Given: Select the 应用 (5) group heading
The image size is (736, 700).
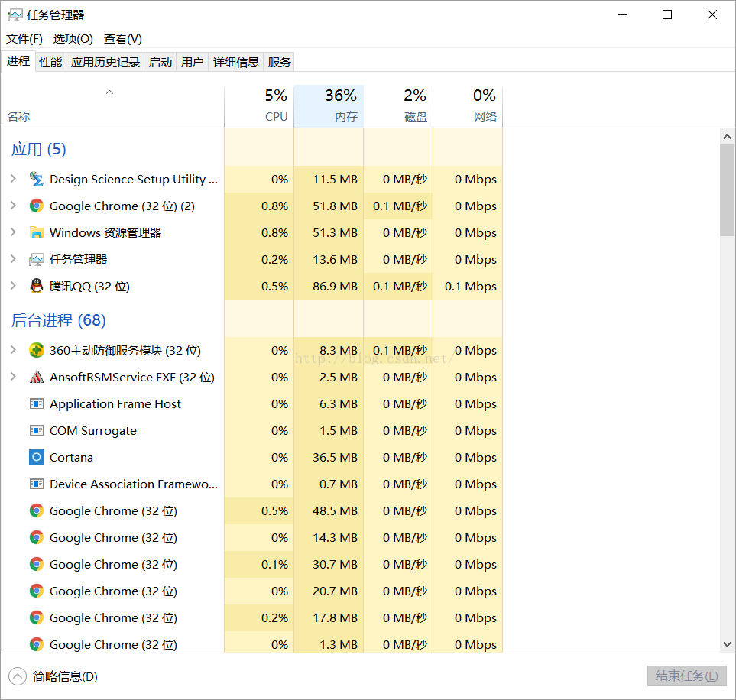Looking at the screenshot, I should (x=38, y=149).
